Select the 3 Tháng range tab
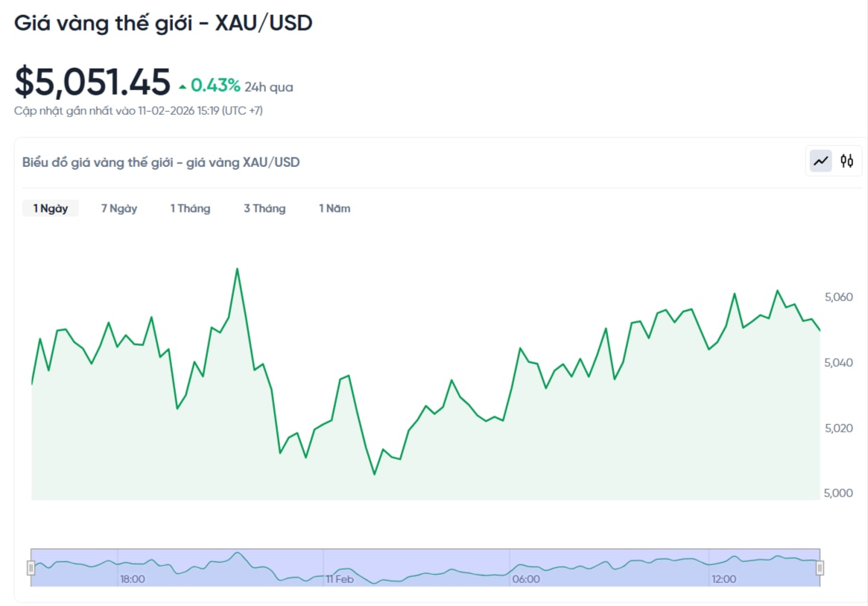The image size is (868, 606). tap(264, 208)
